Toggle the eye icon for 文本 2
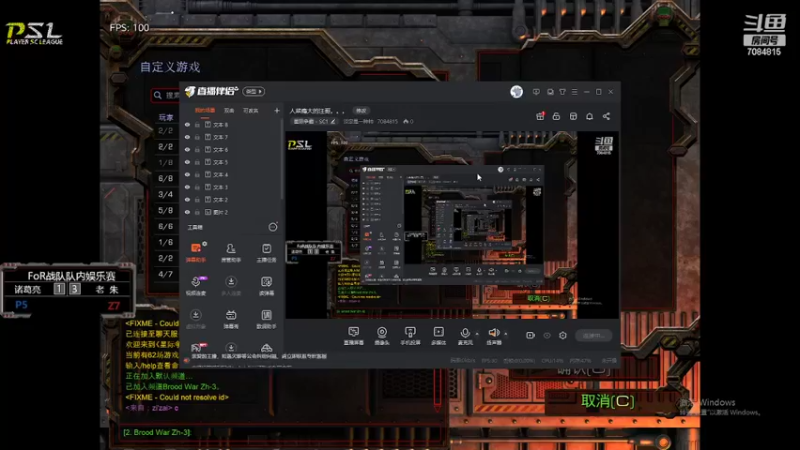Image resolution: width=800 pixels, height=450 pixels. pos(187,199)
